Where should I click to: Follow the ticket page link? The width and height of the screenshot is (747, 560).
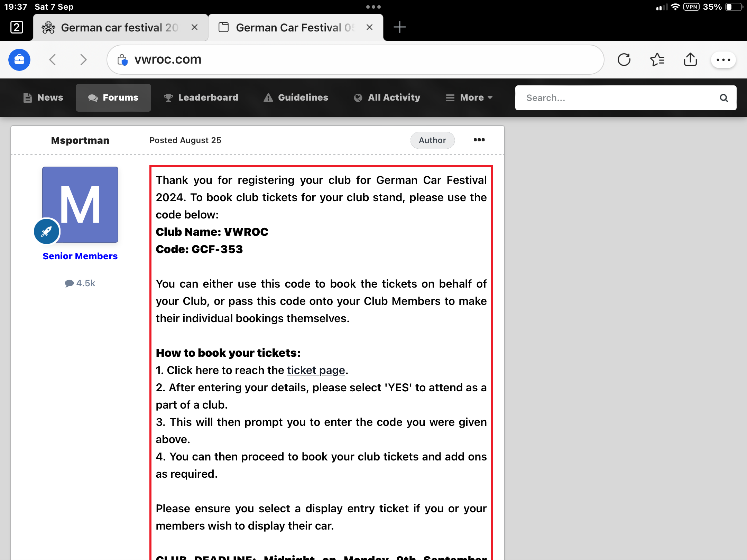tap(316, 370)
